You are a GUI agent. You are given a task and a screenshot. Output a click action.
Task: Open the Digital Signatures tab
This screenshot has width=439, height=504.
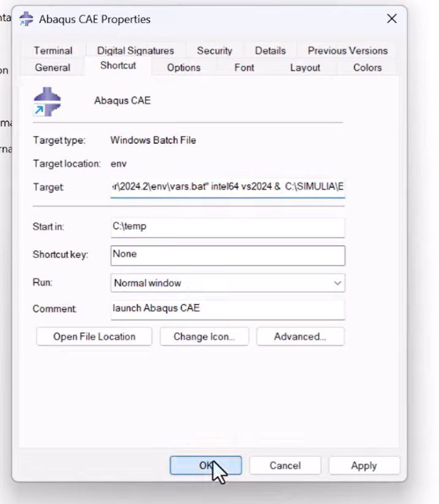[x=135, y=51]
